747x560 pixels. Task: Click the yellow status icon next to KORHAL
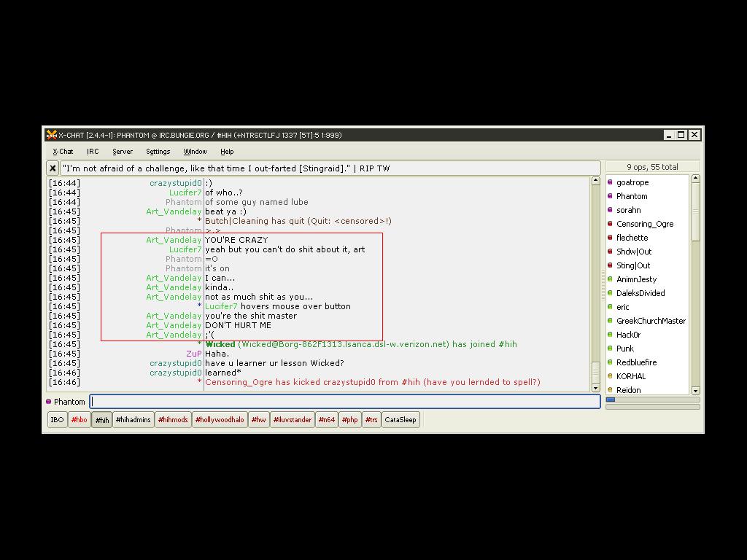pos(610,376)
